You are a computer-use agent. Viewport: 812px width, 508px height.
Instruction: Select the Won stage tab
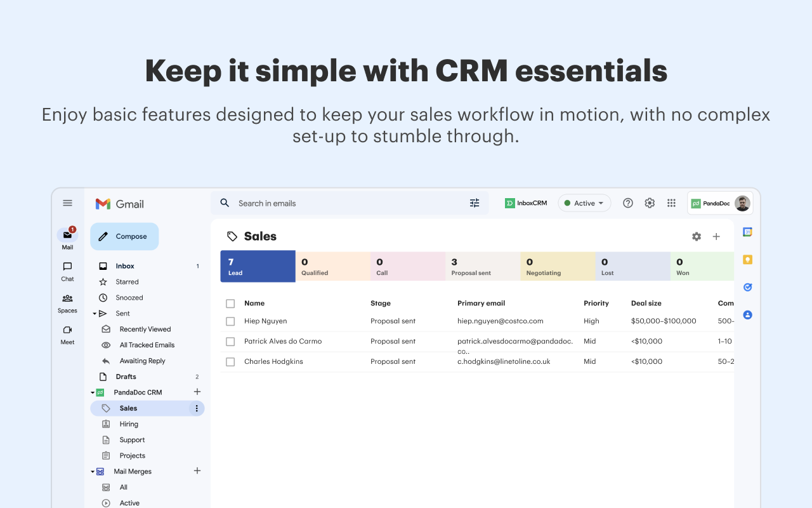702,266
